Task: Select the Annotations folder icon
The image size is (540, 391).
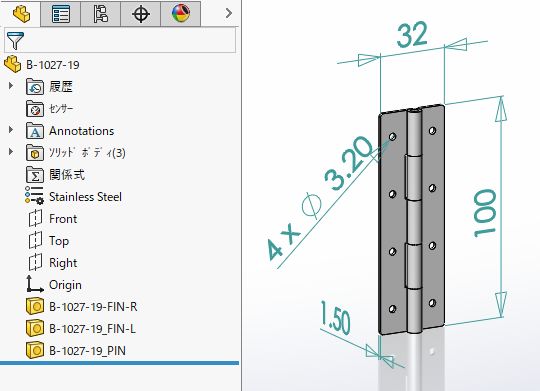Action: click(x=34, y=131)
